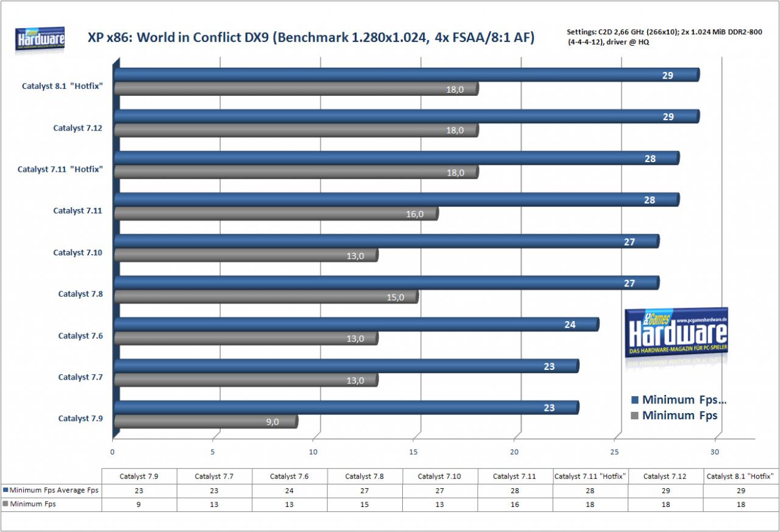This screenshot has width=780, height=532.
Task: Click Average Fps cell 28 under Catalyst 7.11 "Hotfix" column
Action: [x=591, y=490]
